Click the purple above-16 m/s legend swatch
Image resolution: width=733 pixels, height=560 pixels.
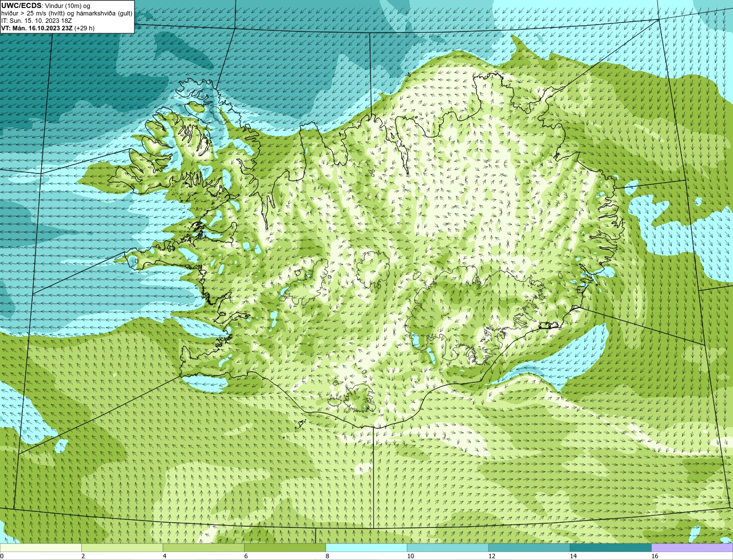coord(692,548)
